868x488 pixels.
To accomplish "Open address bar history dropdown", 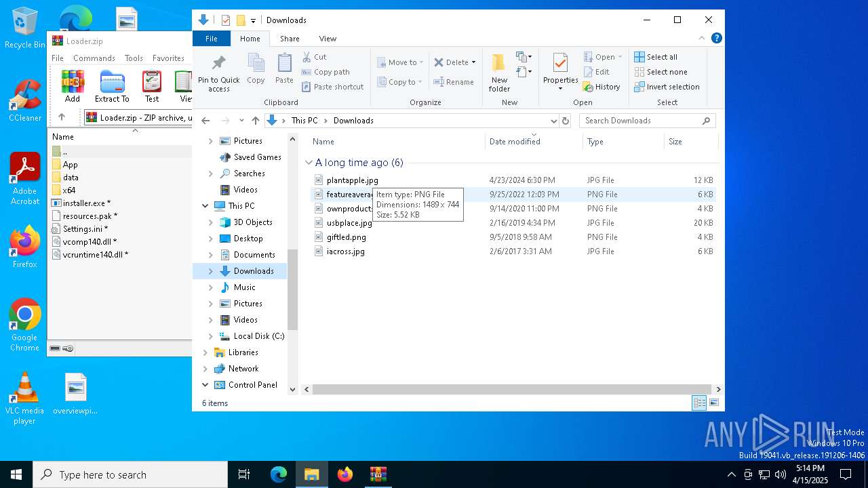I will [553, 121].
